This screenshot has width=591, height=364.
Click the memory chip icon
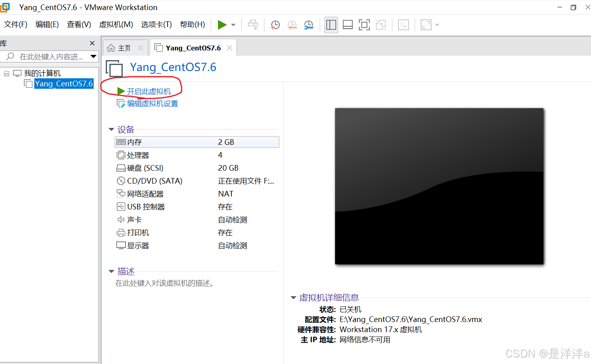pos(121,142)
